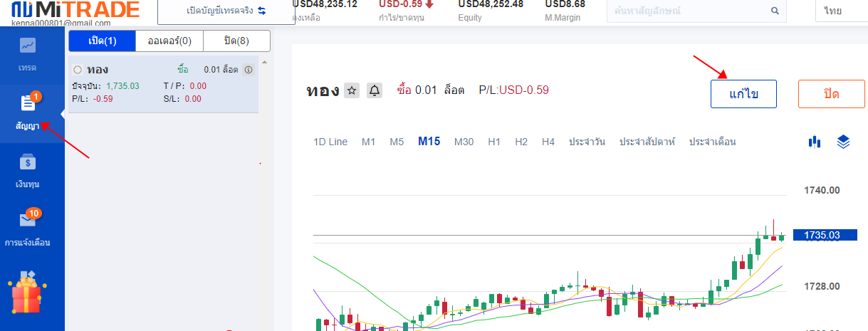Switch to the closed positions tab
868x331 pixels.
[236, 41]
